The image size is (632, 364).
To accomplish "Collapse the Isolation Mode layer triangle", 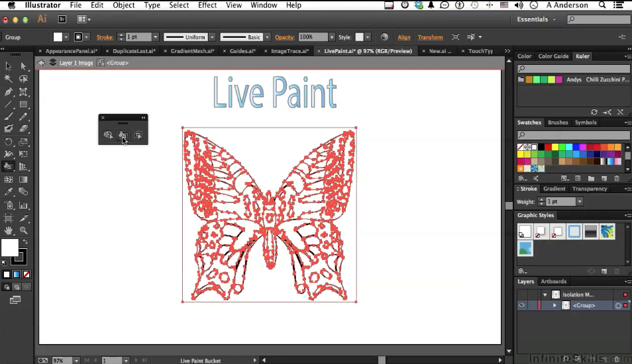I will (x=545, y=295).
